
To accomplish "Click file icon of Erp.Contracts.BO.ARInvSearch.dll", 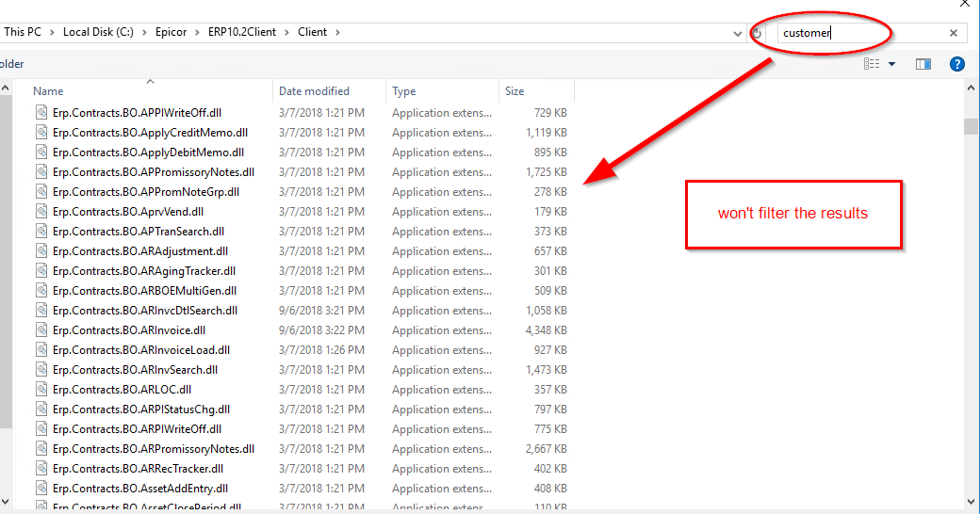I will pos(41,370).
